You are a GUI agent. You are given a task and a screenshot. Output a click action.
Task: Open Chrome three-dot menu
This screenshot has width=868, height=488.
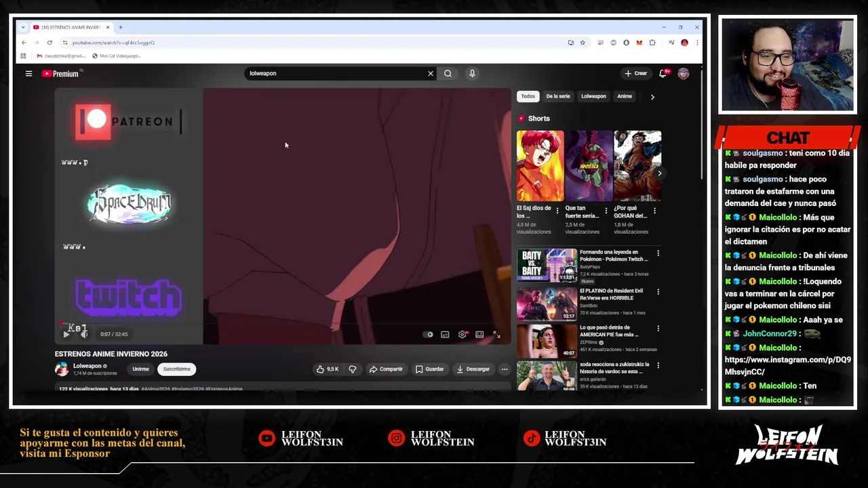(x=697, y=43)
